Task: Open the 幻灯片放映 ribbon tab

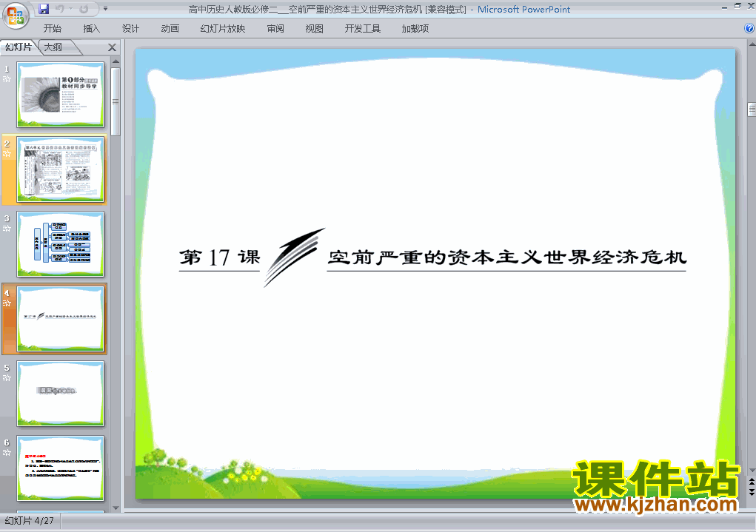Action: (x=223, y=28)
